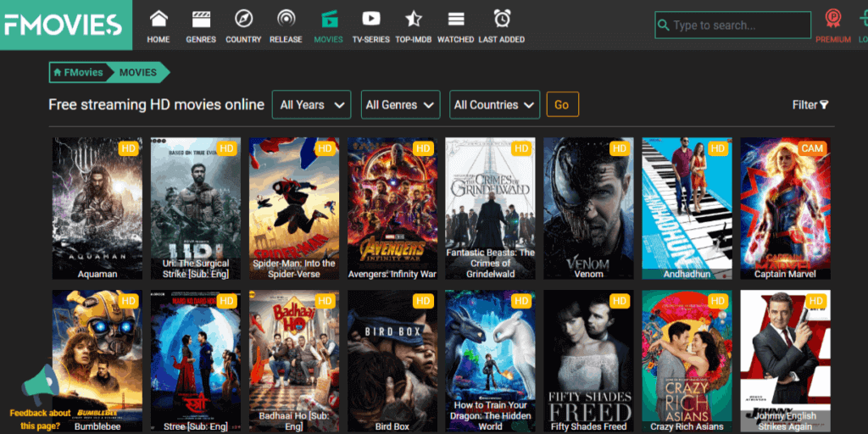
Task: Click the FMovies breadcrumb link
Action: point(78,73)
